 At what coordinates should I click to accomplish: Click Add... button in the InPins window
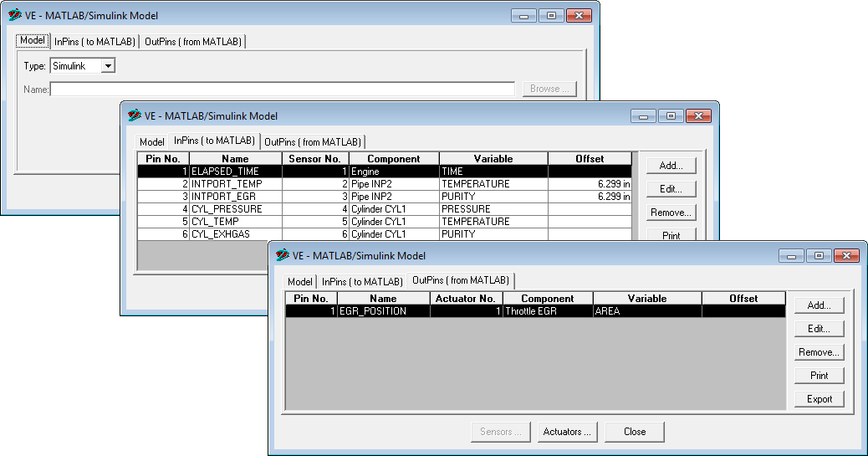point(671,166)
